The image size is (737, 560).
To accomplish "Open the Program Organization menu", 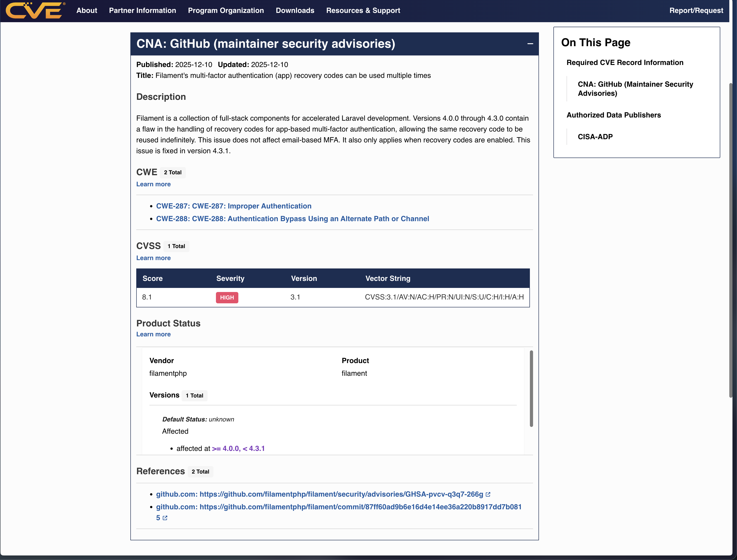I will (226, 10).
